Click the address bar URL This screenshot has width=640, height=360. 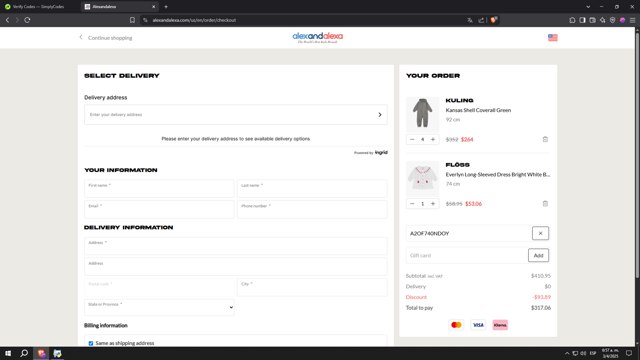(194, 20)
